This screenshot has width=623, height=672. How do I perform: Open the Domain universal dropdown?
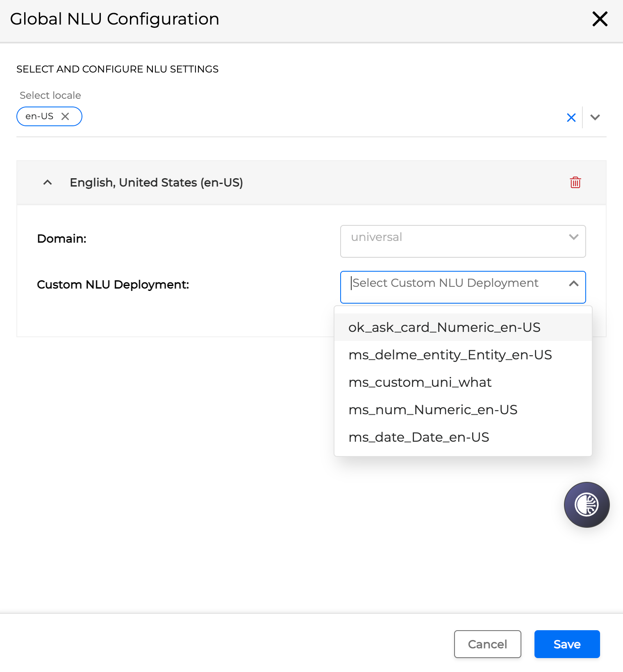463,241
